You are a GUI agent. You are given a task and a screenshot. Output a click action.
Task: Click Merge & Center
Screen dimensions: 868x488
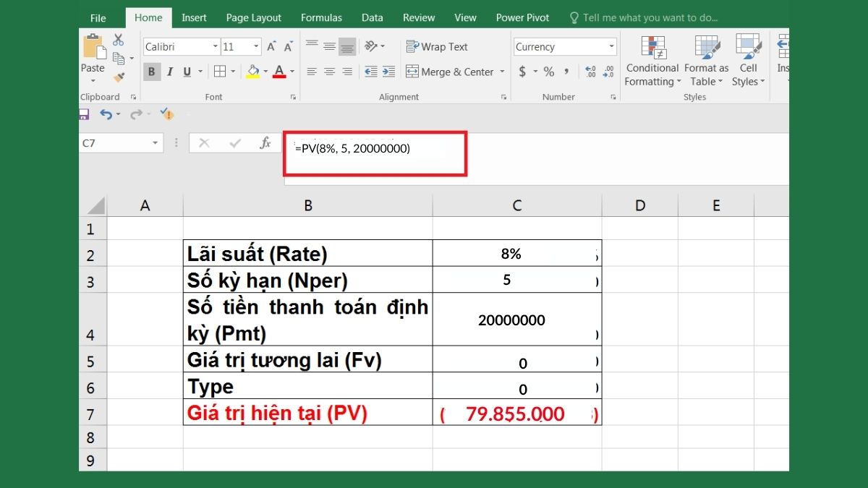click(448, 72)
